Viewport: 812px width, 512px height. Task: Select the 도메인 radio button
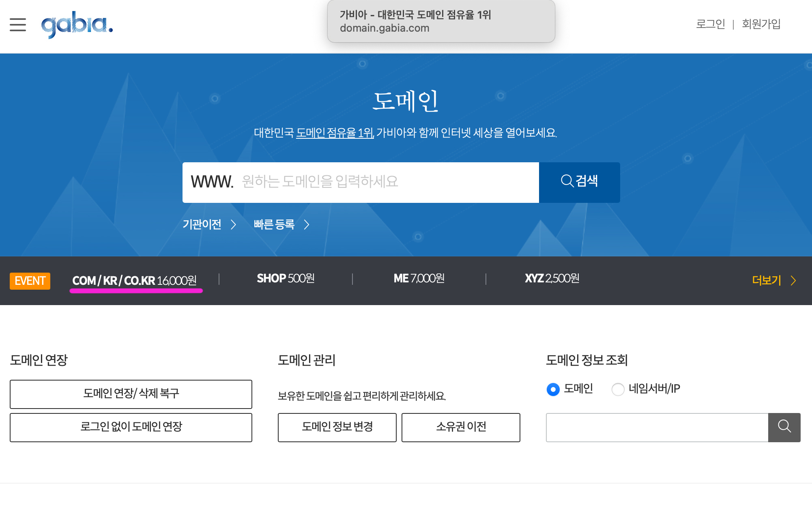(553, 389)
